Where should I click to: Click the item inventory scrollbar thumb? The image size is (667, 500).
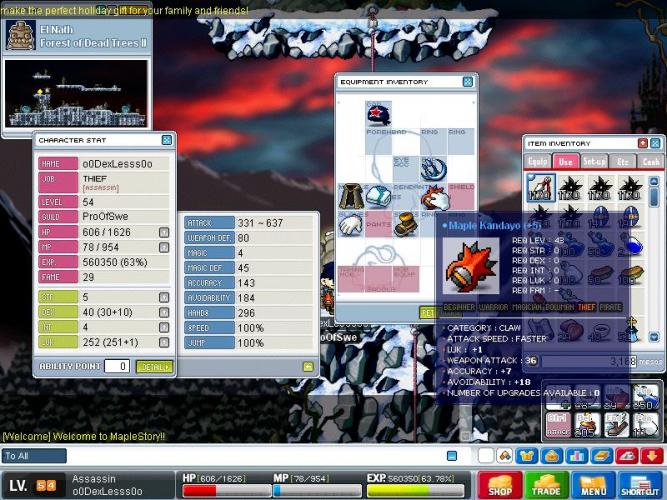[654, 196]
